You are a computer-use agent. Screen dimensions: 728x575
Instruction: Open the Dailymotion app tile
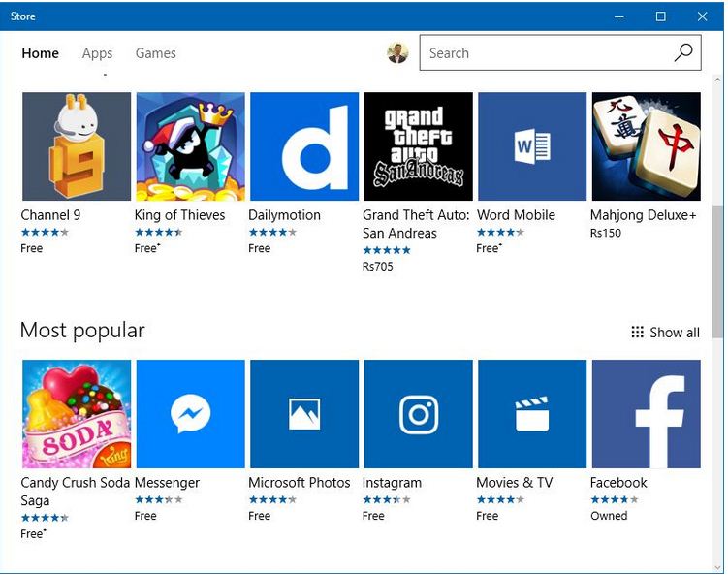click(304, 146)
